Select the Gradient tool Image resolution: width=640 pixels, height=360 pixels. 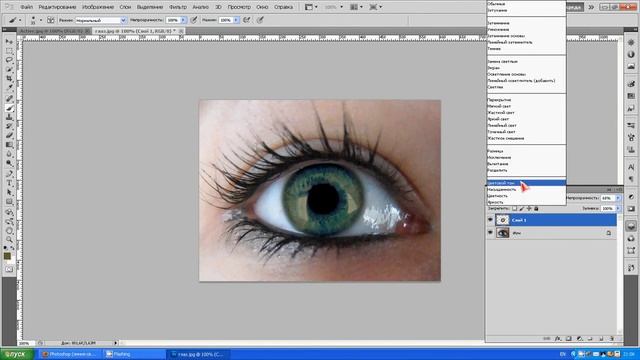(9, 145)
